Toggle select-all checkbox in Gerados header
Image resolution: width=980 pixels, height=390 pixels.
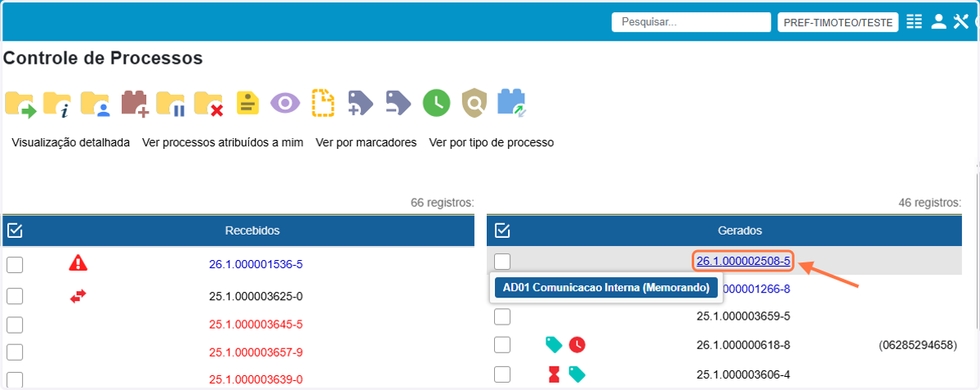click(502, 231)
